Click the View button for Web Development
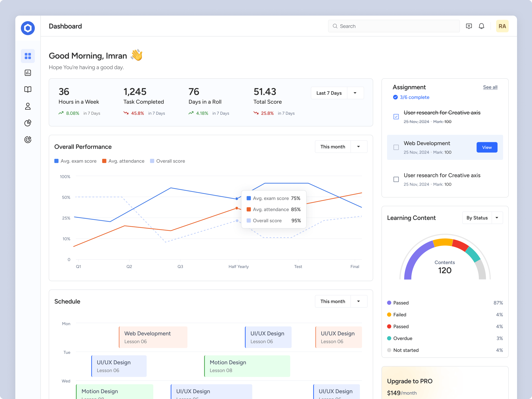 click(487, 147)
